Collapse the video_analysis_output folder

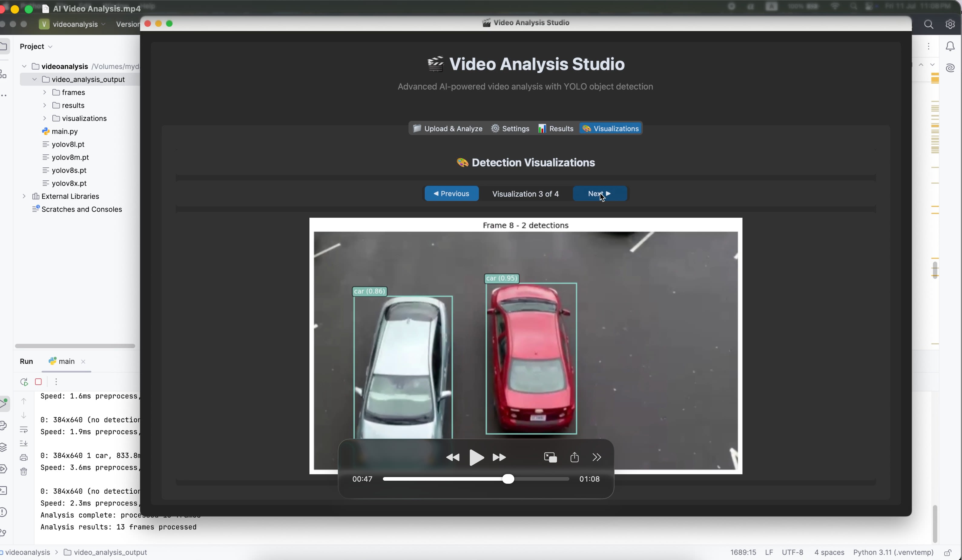tap(35, 79)
